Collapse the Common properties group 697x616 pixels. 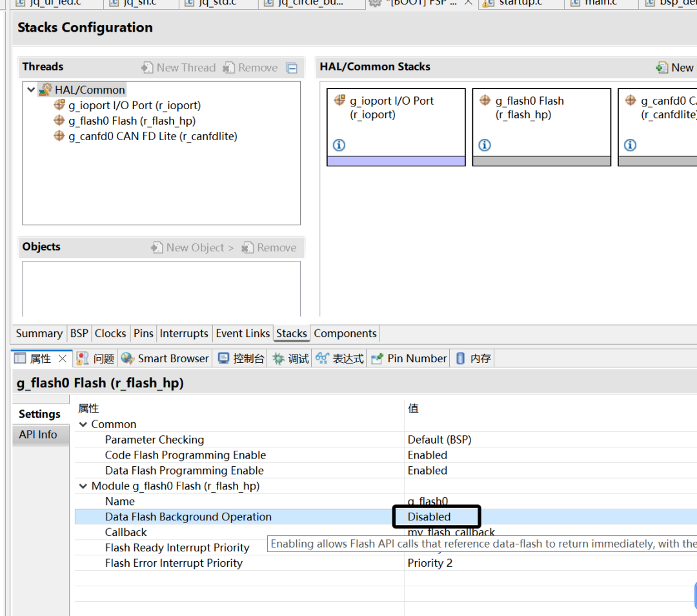(x=83, y=424)
